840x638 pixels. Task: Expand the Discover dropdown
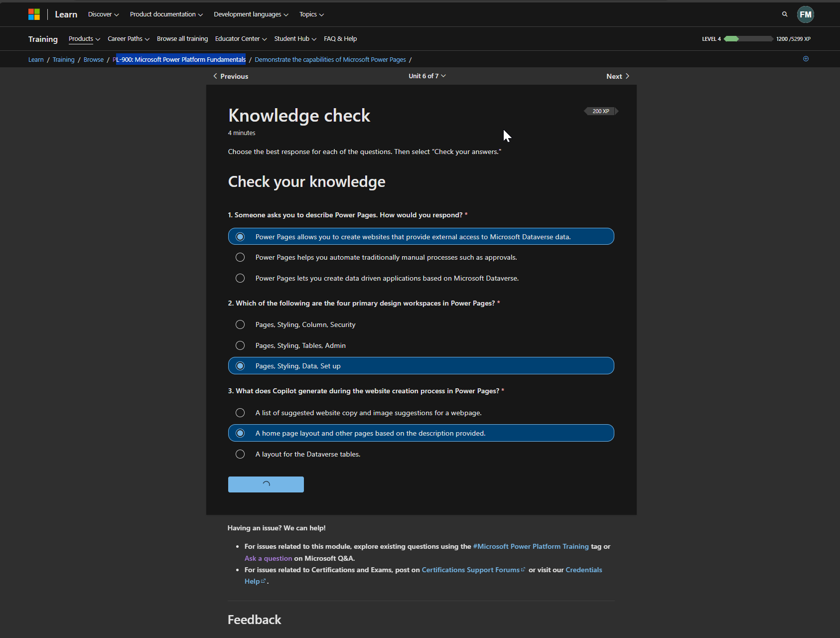104,14
